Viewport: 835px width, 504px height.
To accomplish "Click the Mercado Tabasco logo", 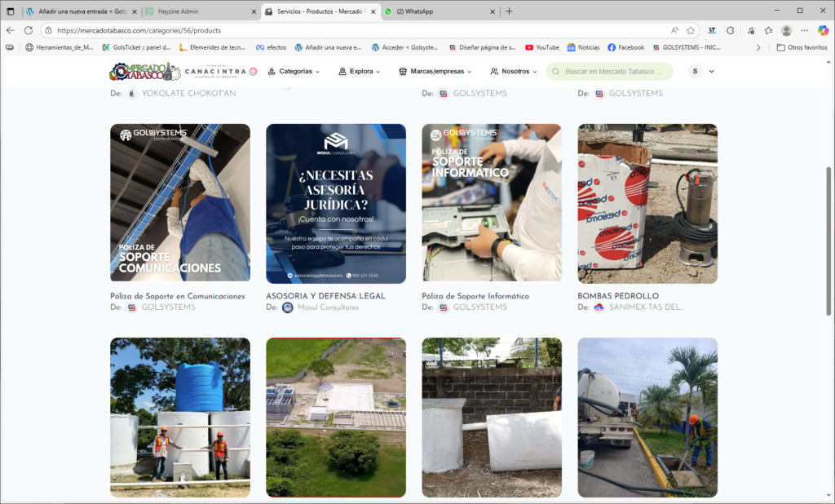I will coord(144,72).
